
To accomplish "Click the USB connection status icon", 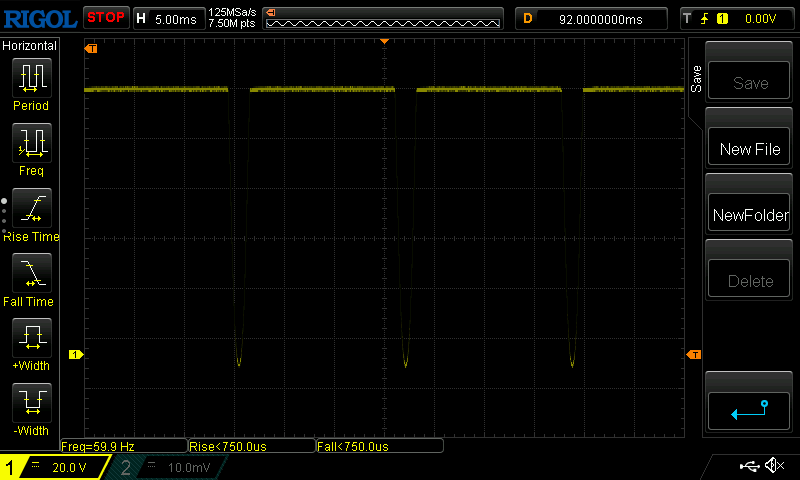I will [749, 466].
